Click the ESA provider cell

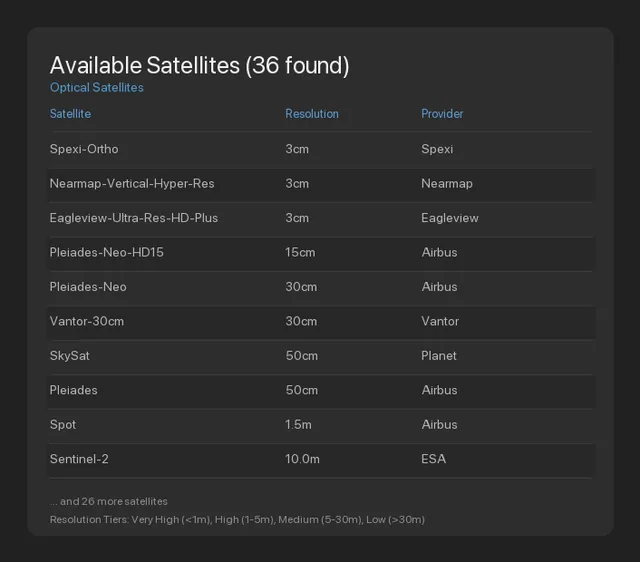pos(433,459)
